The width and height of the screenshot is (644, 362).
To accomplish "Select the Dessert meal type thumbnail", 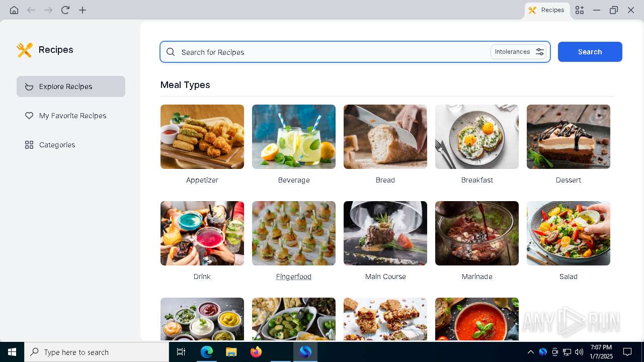I will pyautogui.click(x=569, y=137).
